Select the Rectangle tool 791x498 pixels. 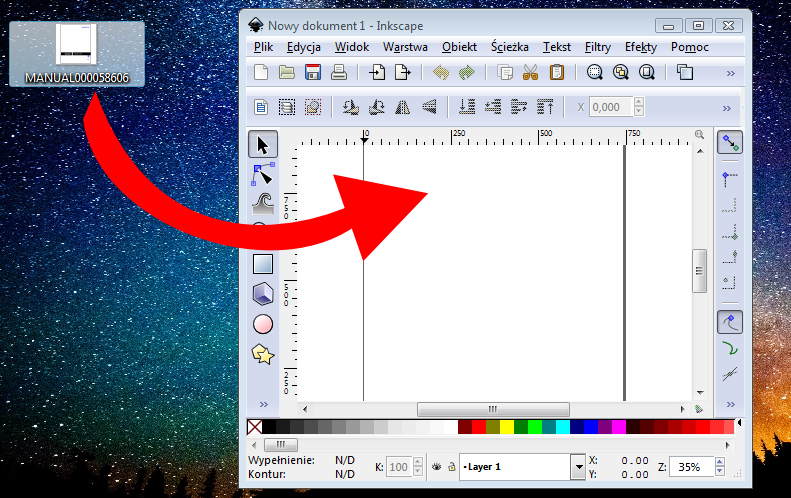(263, 264)
